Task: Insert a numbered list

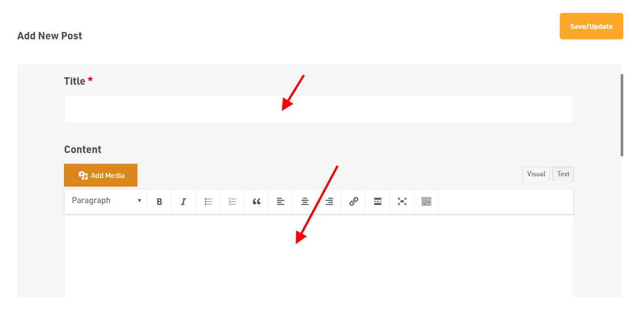Action: [232, 201]
